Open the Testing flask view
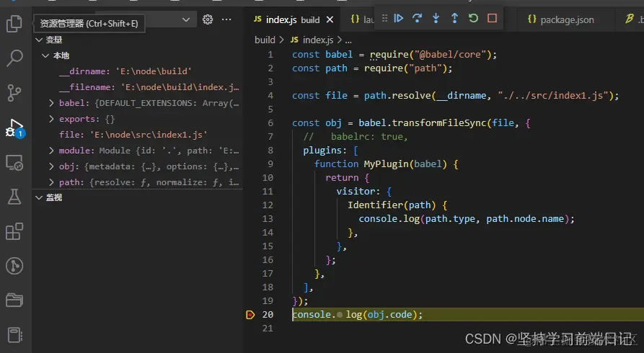644x353 pixels. [x=14, y=197]
